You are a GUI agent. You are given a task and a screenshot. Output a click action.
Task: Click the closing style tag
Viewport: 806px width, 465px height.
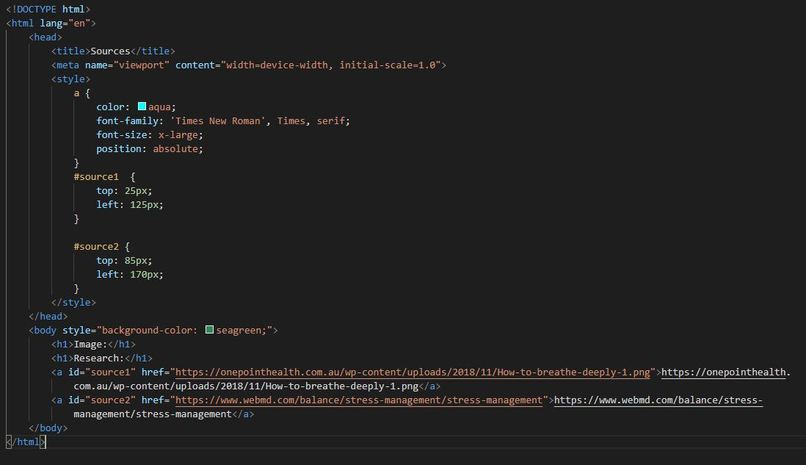pyautogui.click(x=74, y=302)
